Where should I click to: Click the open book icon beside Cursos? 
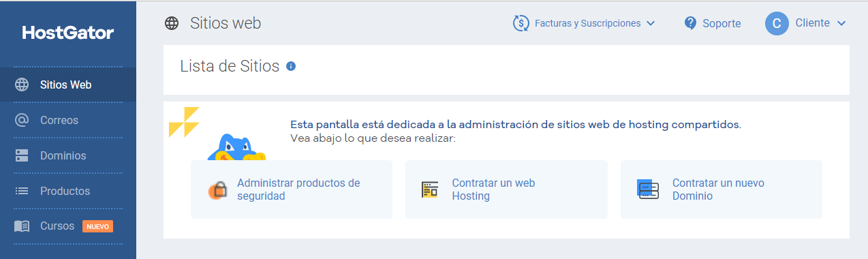pos(22,226)
